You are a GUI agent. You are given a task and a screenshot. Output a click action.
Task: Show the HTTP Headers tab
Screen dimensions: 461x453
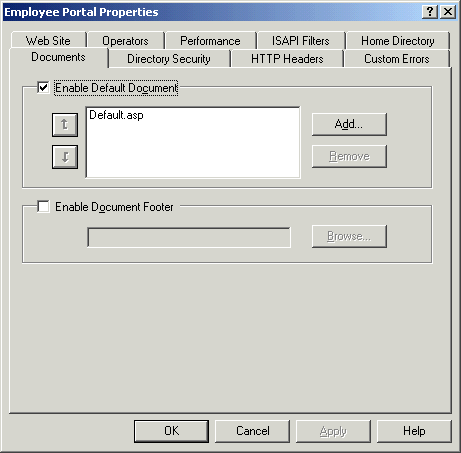coord(287,59)
